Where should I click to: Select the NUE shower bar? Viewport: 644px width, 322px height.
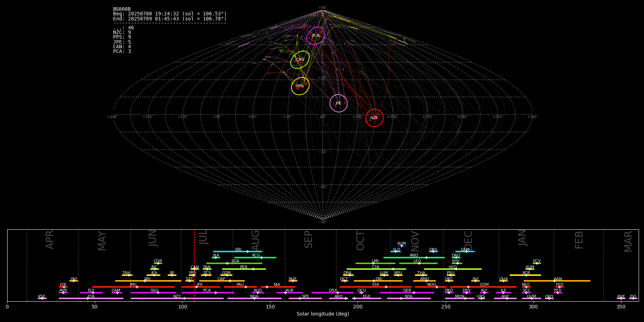293,281
